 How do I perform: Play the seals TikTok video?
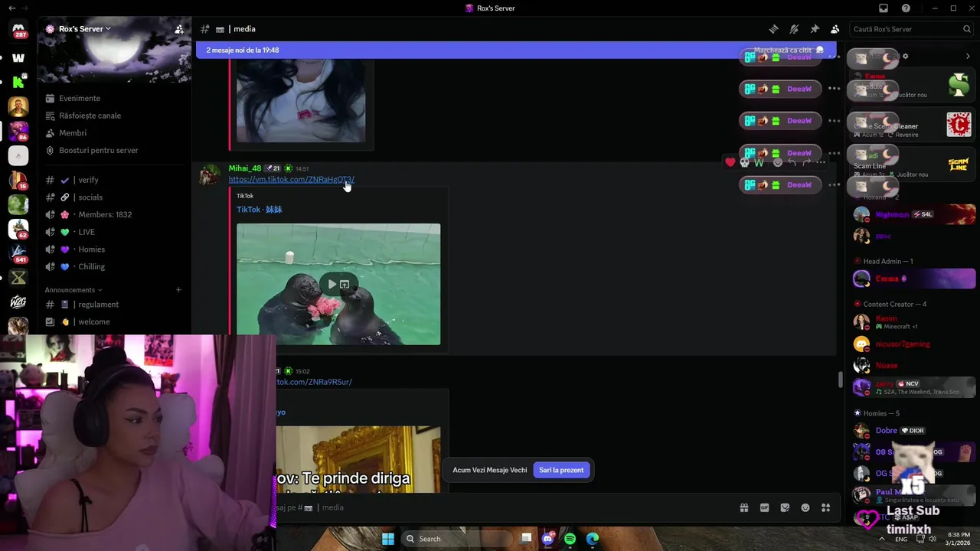331,284
